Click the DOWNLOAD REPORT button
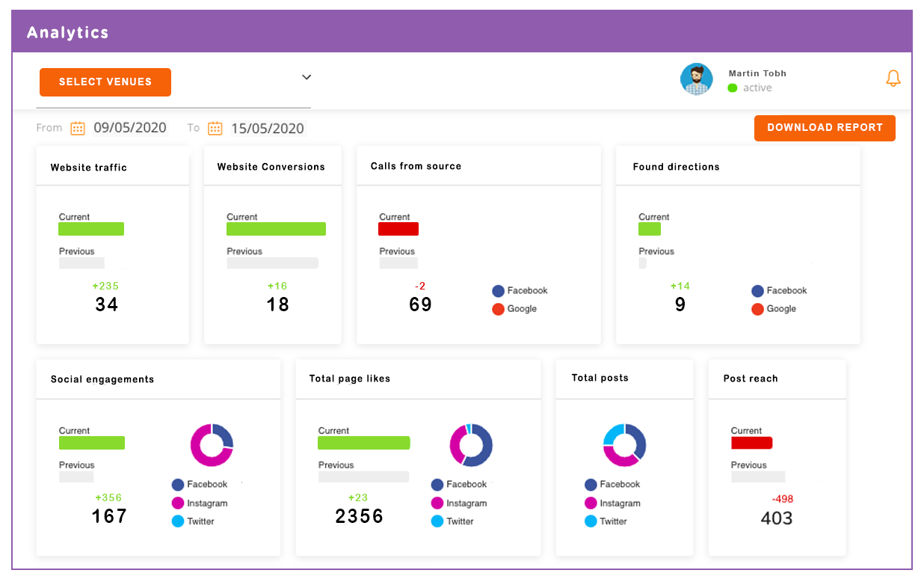The width and height of the screenshot is (924, 579). coord(825,128)
